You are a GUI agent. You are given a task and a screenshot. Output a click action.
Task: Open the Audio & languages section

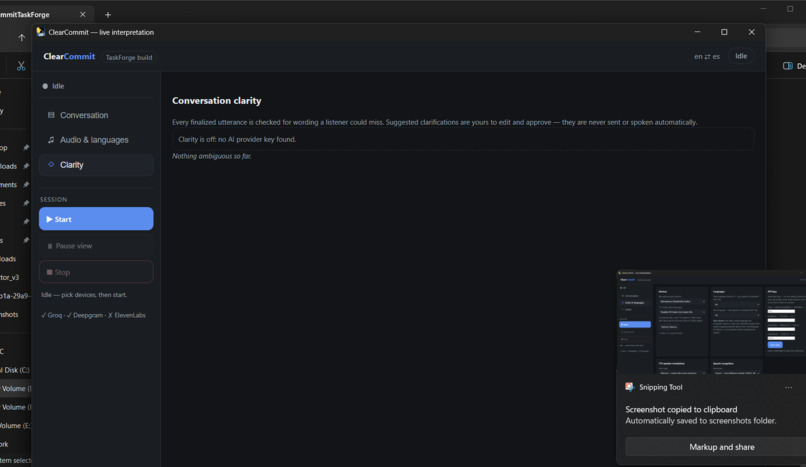tap(96, 140)
